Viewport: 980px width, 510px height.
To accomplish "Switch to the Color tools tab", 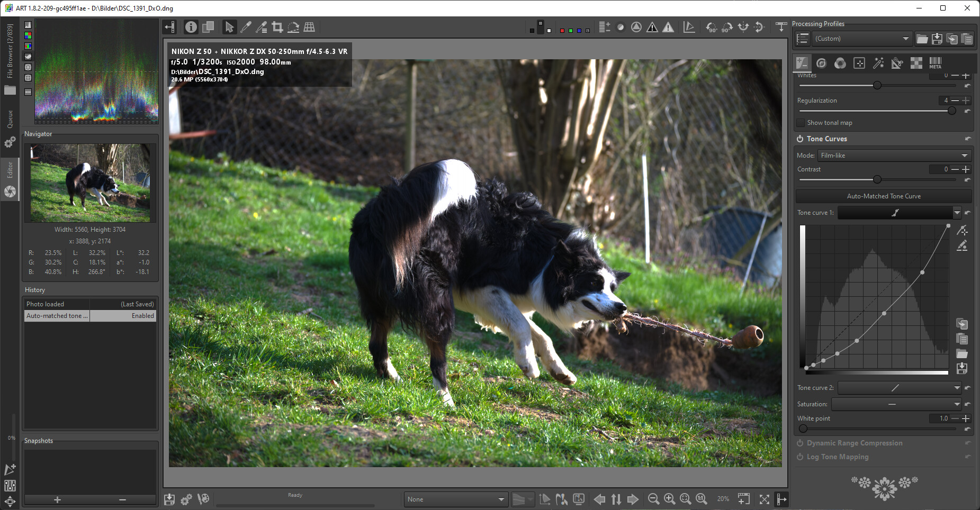I will 840,63.
